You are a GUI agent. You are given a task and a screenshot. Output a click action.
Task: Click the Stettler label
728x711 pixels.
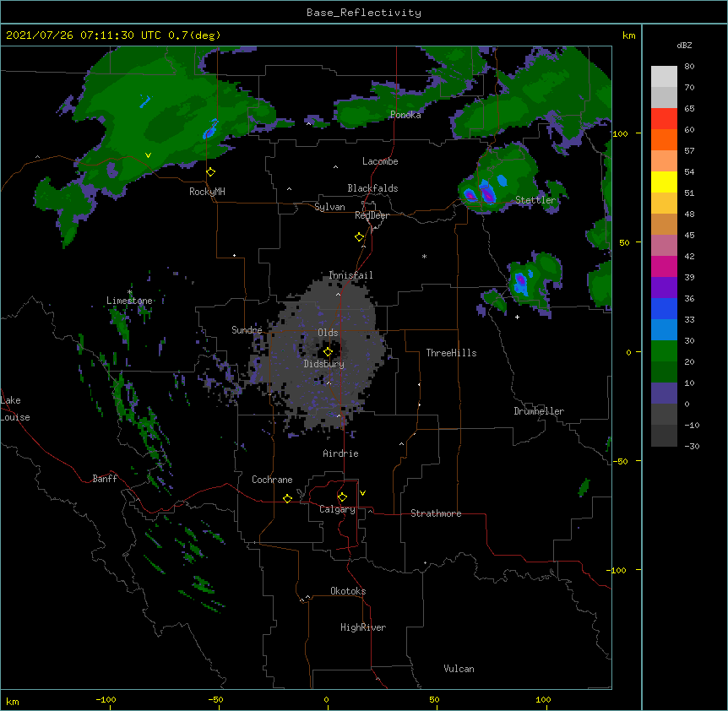(535, 200)
